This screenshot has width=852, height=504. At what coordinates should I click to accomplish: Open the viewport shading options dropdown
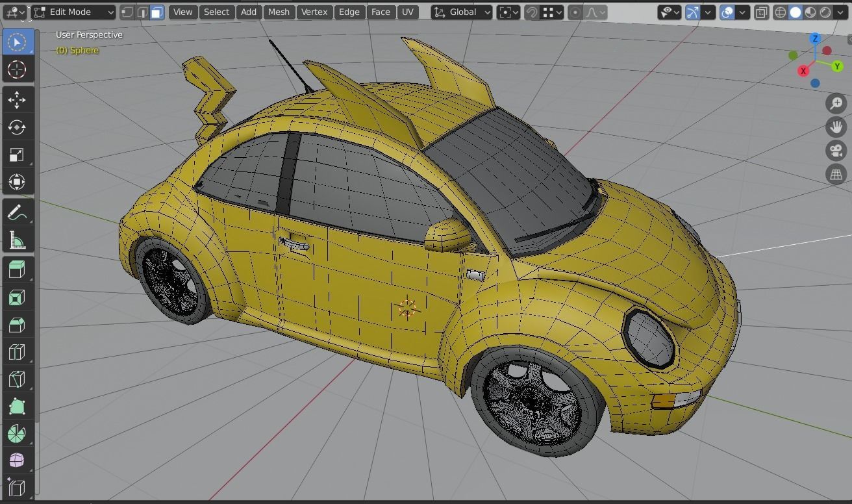[840, 12]
